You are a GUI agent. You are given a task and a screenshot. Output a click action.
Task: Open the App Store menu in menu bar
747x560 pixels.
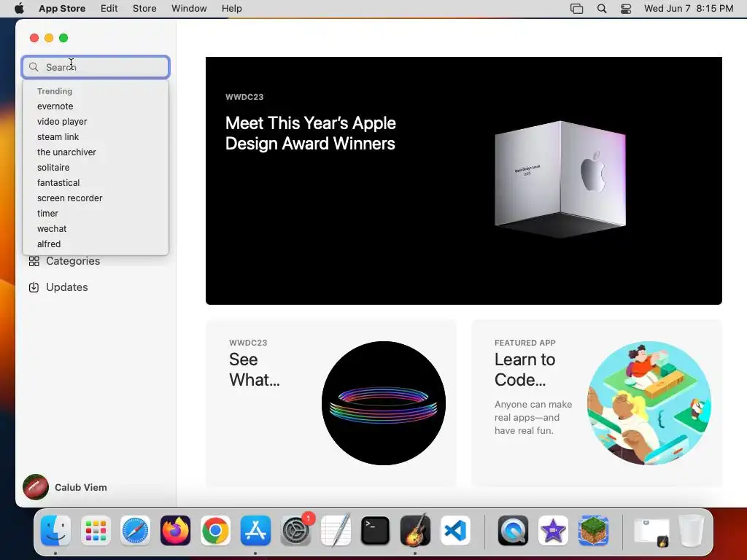(x=62, y=9)
